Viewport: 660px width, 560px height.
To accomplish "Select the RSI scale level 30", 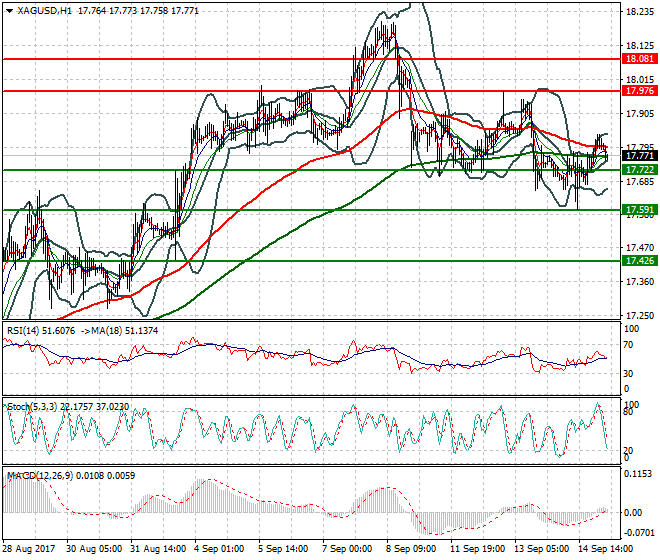I will pos(628,374).
